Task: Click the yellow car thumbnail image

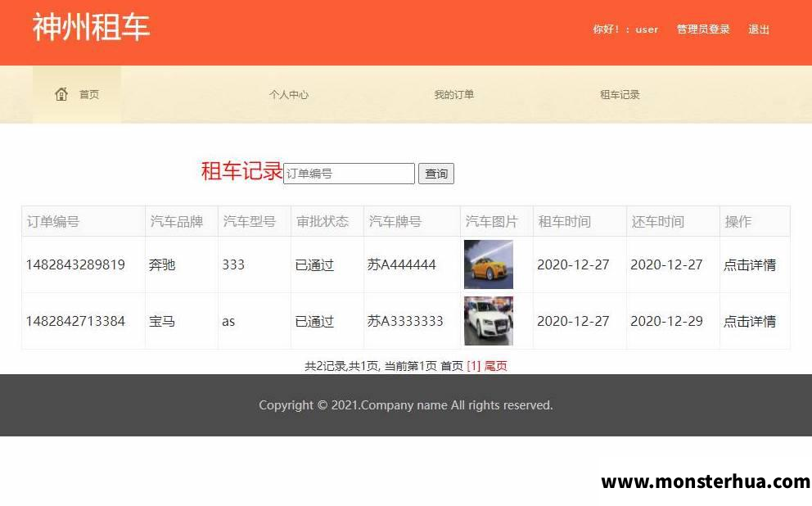Action: [489, 264]
